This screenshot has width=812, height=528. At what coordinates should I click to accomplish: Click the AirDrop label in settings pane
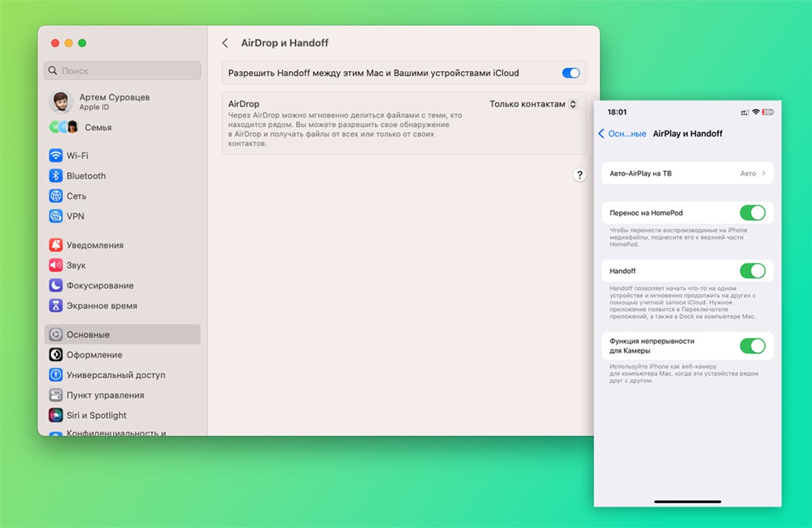pos(244,104)
